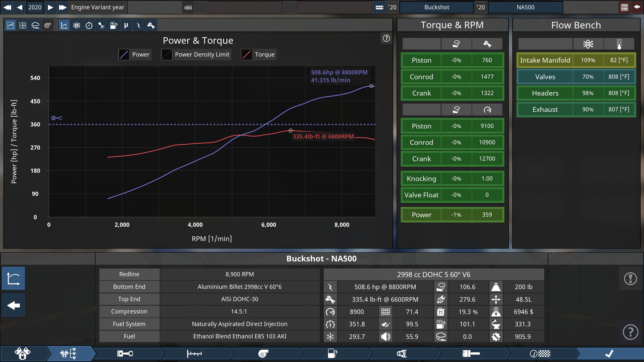Viewport: 644px width, 362px height.
Task: Click the airflow column icon in Flow Bench
Action: 588,44
